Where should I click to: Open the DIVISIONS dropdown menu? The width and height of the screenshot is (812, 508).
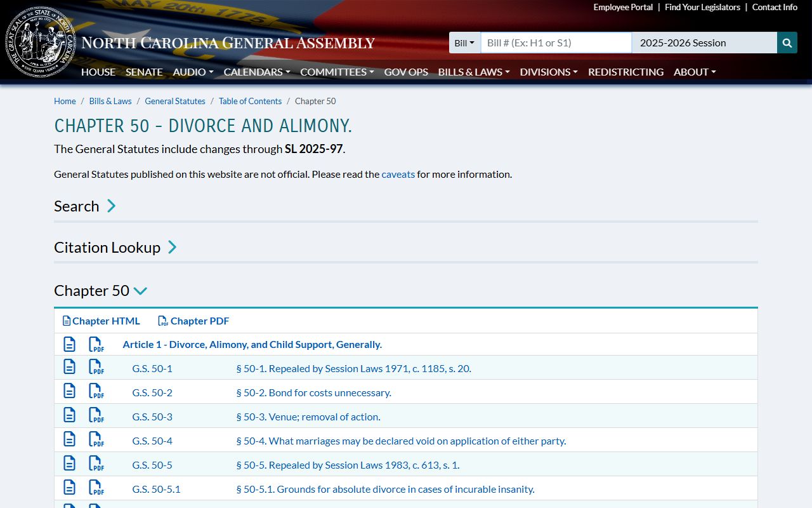click(549, 72)
